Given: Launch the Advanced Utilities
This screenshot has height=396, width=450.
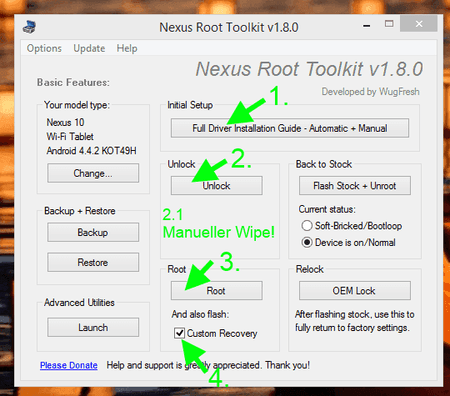Looking at the screenshot, I should pyautogui.click(x=93, y=327).
